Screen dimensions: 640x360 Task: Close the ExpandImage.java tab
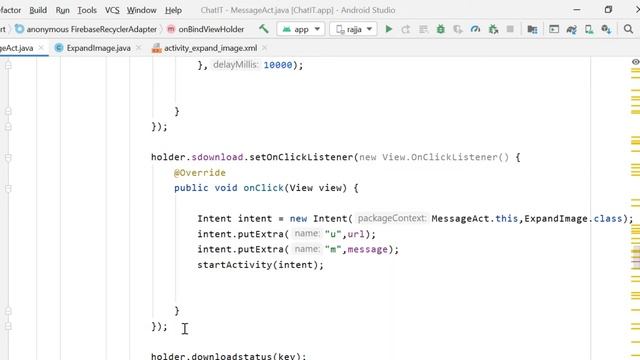(x=139, y=48)
